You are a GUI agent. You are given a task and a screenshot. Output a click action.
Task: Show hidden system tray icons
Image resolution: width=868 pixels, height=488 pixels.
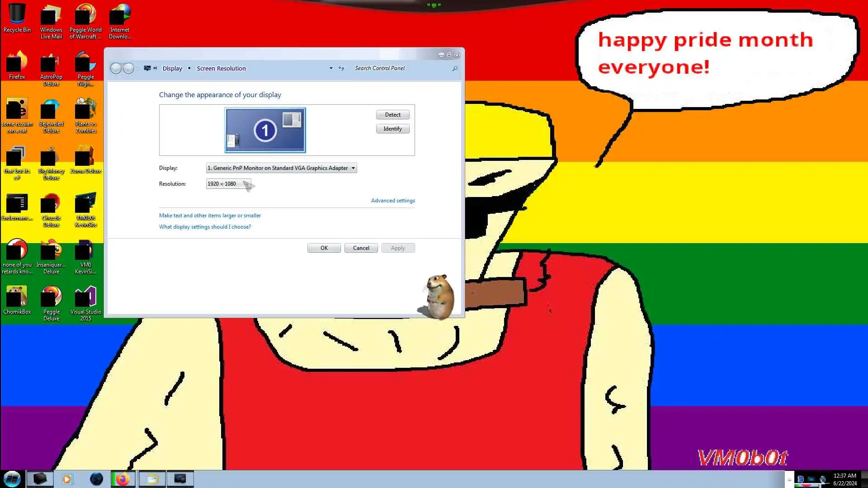[x=789, y=479]
